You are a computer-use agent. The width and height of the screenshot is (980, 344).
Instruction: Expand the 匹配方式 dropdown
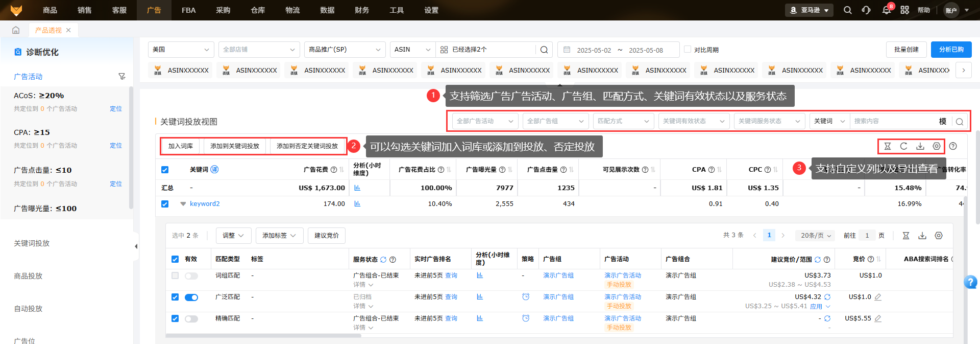[x=623, y=121]
